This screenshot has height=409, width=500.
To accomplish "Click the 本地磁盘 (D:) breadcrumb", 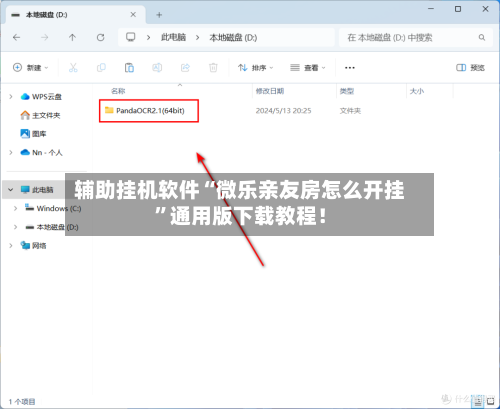I will (233, 37).
